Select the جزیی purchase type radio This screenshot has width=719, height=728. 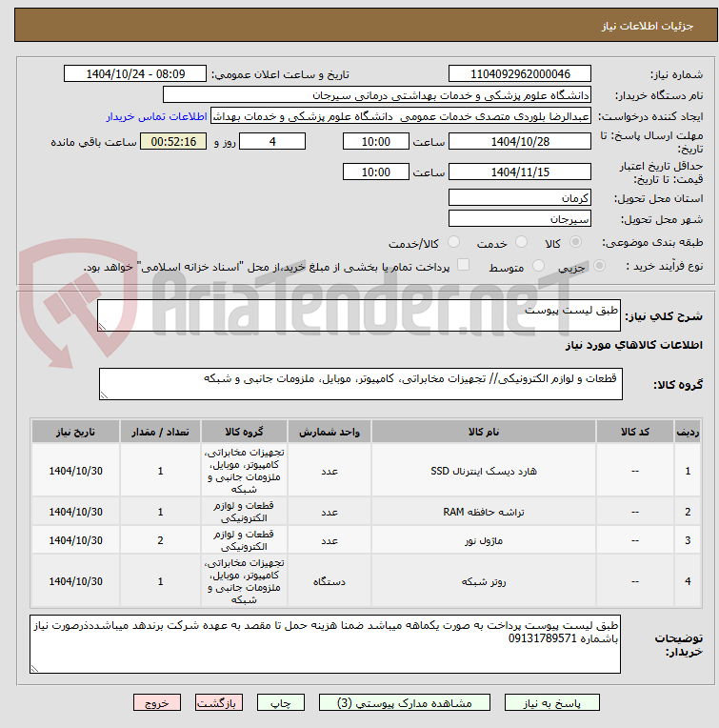pyautogui.click(x=599, y=266)
